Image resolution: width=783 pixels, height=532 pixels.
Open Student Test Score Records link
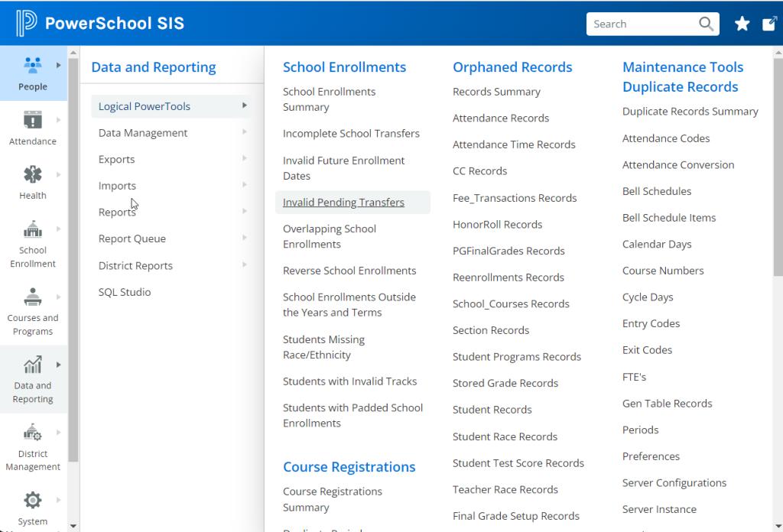tap(518, 462)
